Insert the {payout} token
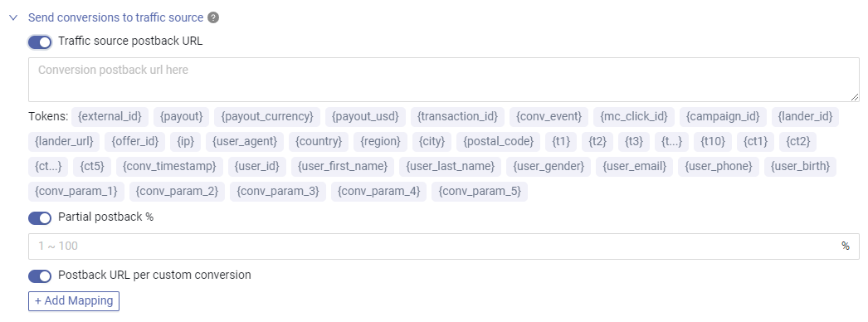 (x=181, y=117)
